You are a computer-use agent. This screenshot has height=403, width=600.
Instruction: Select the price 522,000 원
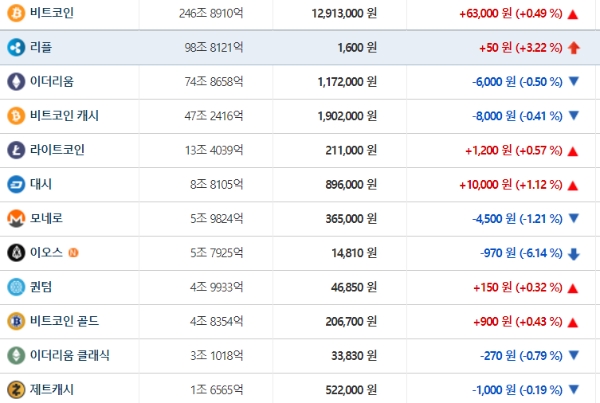click(351, 390)
